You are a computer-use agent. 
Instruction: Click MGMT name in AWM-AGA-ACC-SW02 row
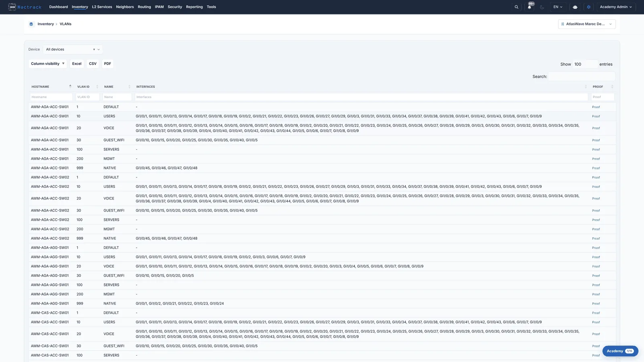coord(109,229)
